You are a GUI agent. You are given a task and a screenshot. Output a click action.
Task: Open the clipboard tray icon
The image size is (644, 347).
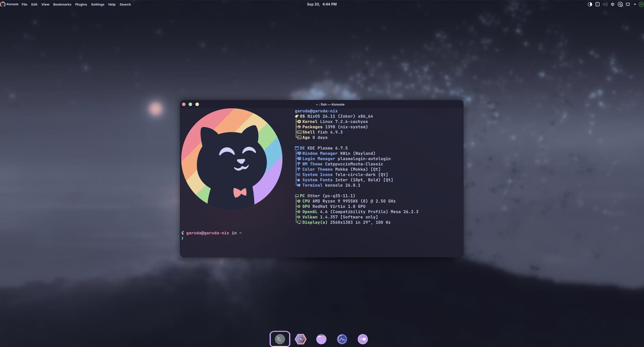click(x=597, y=4)
